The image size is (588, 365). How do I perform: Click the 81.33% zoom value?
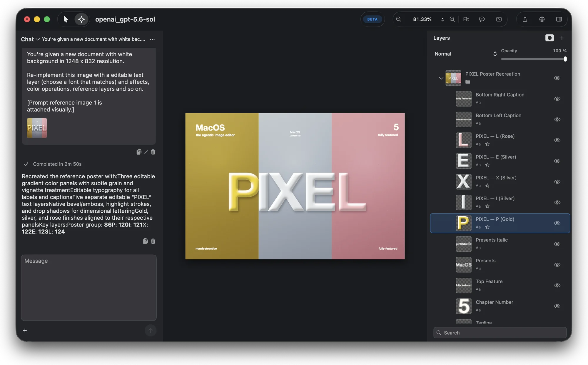point(422,19)
